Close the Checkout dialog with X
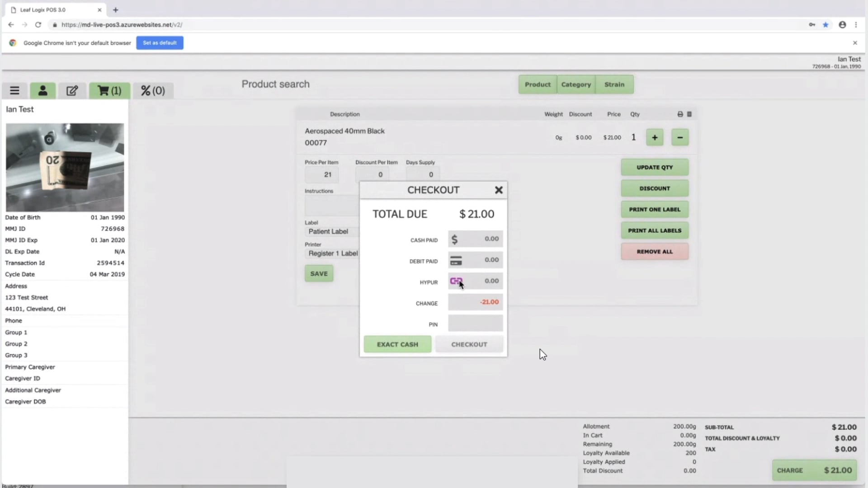Image resolution: width=868 pixels, height=488 pixels. 499,190
